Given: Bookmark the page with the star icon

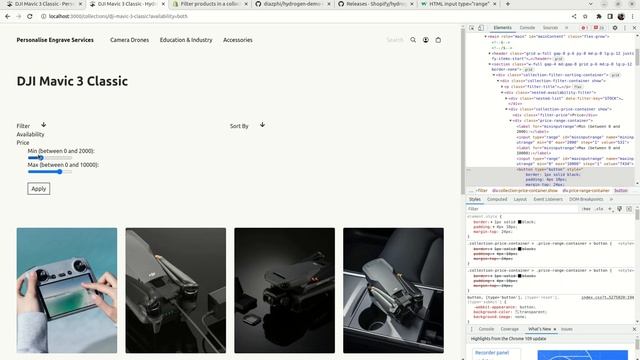Looking at the screenshot, I should coord(585,16).
